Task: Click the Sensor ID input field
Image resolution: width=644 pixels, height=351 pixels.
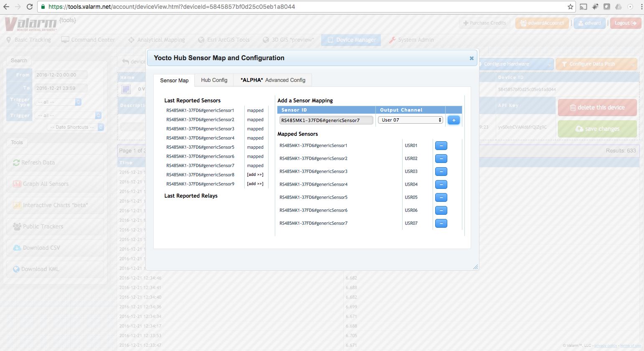Action: point(326,120)
